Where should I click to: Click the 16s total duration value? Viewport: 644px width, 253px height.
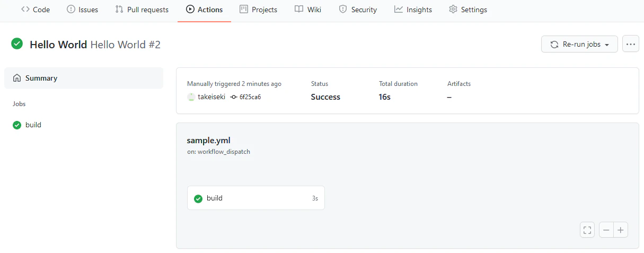pos(385,97)
